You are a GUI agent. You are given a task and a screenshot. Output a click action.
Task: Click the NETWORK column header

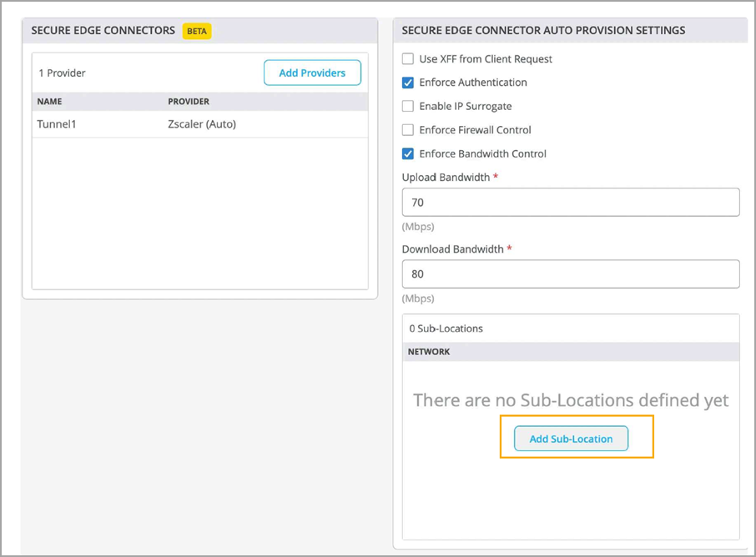tap(429, 352)
